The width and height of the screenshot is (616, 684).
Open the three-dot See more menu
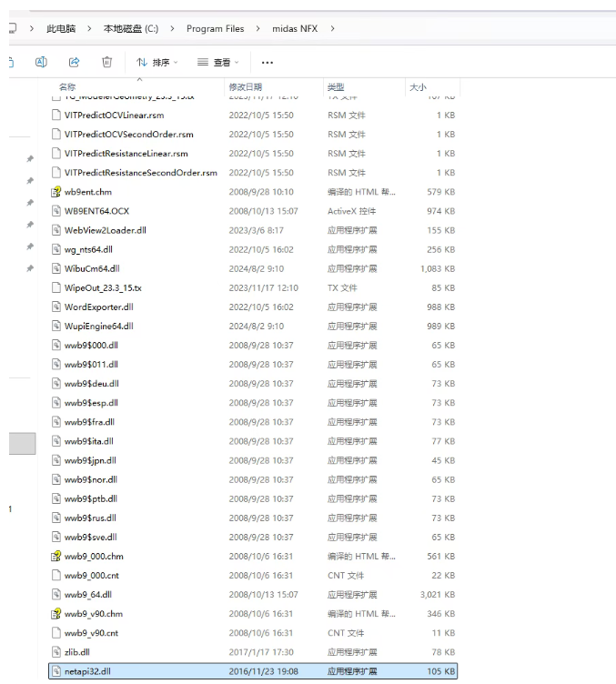coord(267,63)
